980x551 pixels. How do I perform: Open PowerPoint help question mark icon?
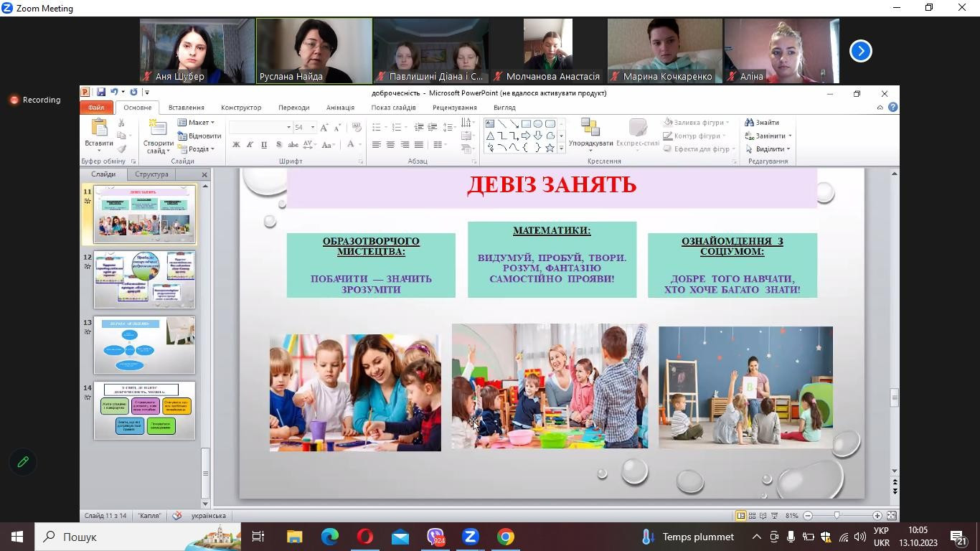(x=892, y=108)
